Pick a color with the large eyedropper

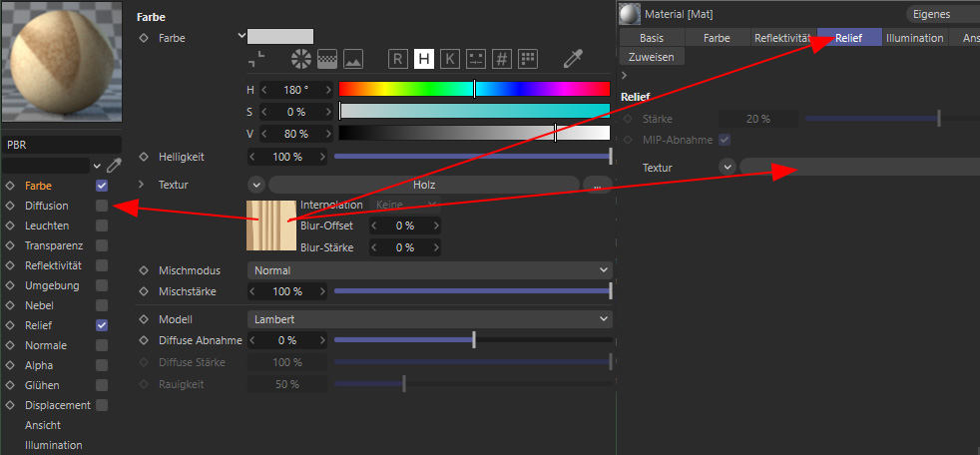573,60
